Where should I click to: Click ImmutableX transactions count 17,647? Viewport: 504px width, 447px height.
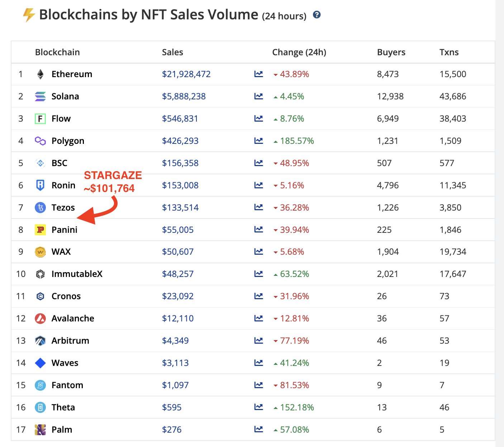coord(453,274)
